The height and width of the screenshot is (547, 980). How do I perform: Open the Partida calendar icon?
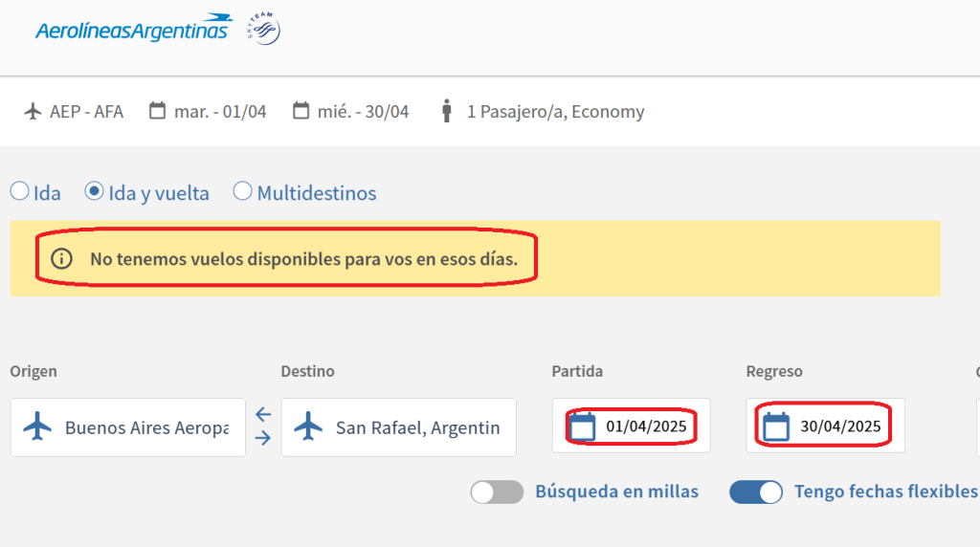point(582,427)
